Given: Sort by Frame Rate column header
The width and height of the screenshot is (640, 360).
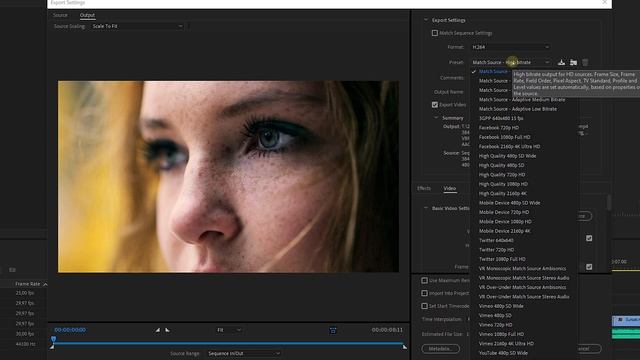Looking at the screenshot, I should [x=28, y=284].
